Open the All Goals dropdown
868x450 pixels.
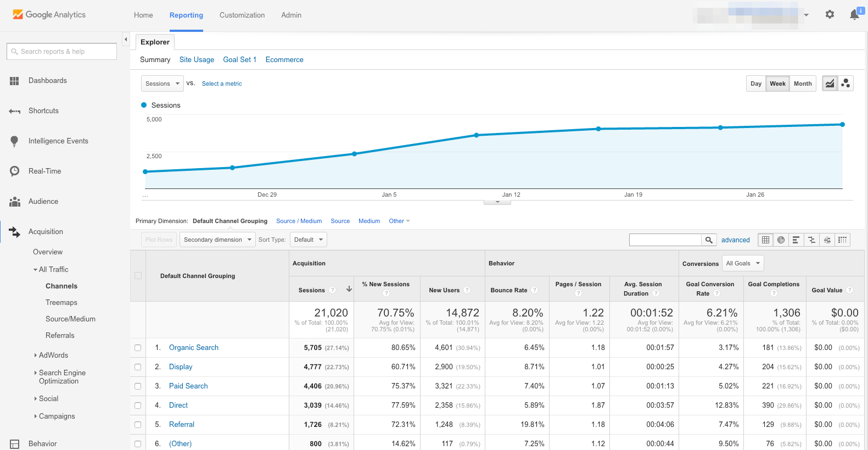click(x=743, y=263)
